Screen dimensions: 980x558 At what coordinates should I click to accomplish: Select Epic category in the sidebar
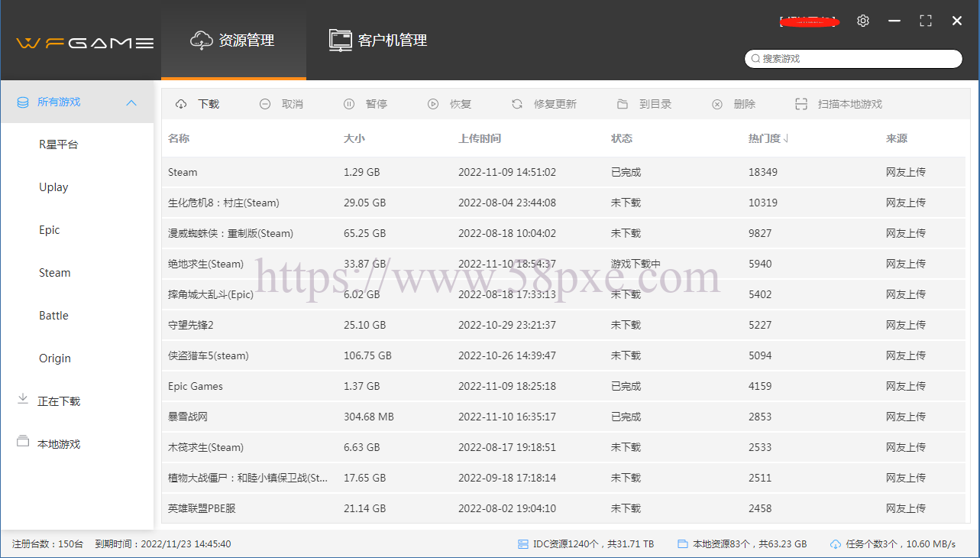coord(50,230)
